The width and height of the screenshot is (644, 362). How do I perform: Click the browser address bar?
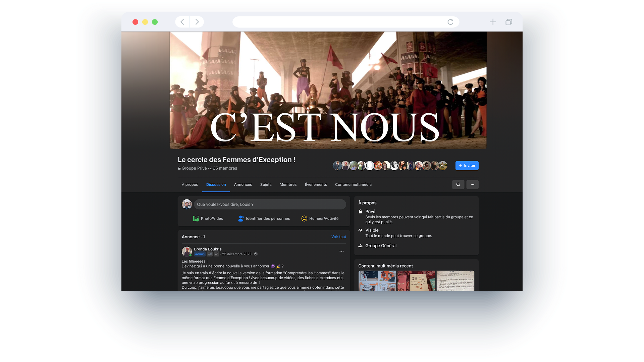339,22
